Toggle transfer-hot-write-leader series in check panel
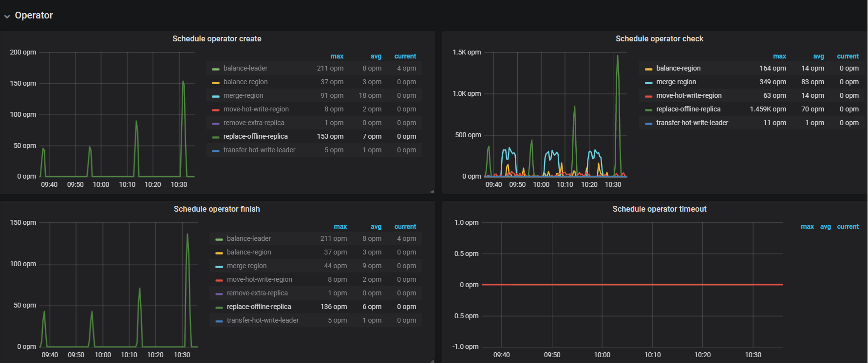Image resolution: width=868 pixels, height=363 pixels. coord(692,123)
